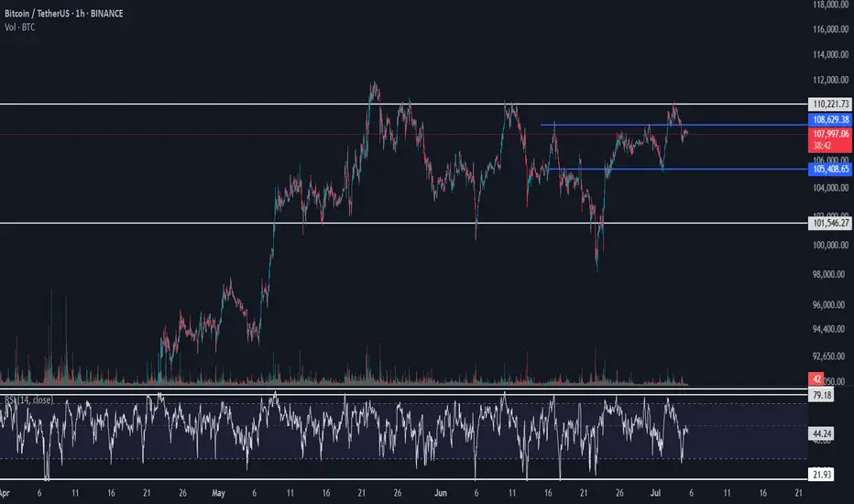Click the 116,000.00 price axis tick
Image resolution: width=854 pixels, height=504 pixels.
(x=830, y=29)
